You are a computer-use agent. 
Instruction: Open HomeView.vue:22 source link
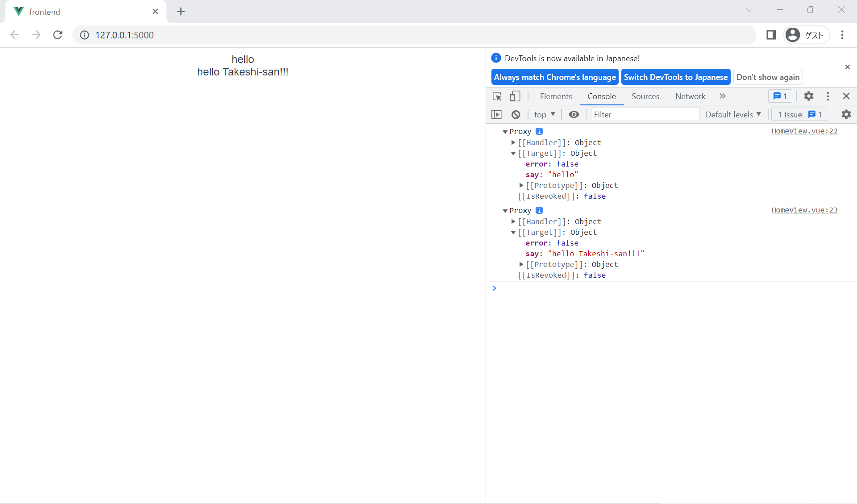coord(804,131)
